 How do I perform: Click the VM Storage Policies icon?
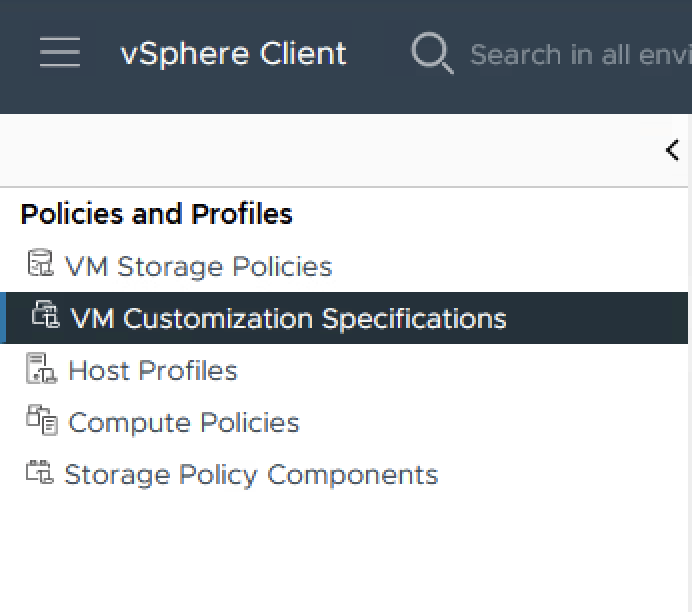(40, 265)
